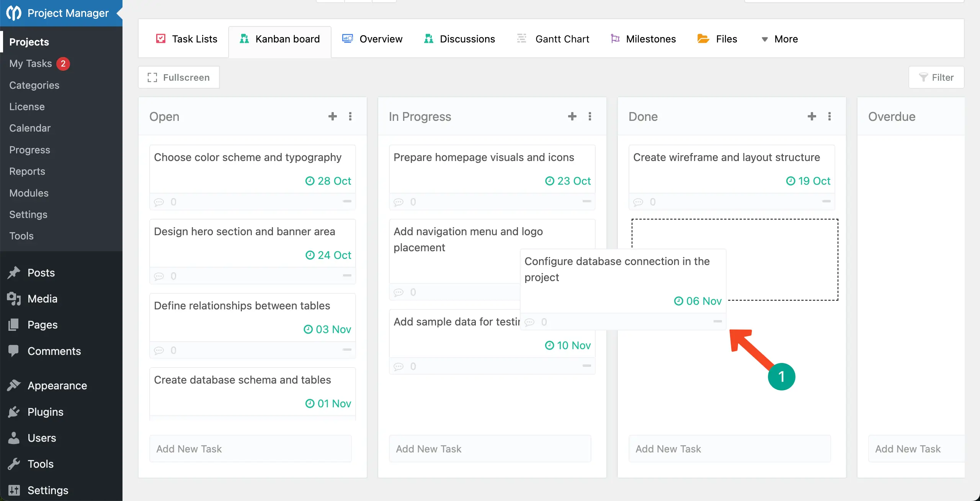Collapse Prepare homepage visuals card with dash
This screenshot has width=980, height=501.
tap(586, 201)
